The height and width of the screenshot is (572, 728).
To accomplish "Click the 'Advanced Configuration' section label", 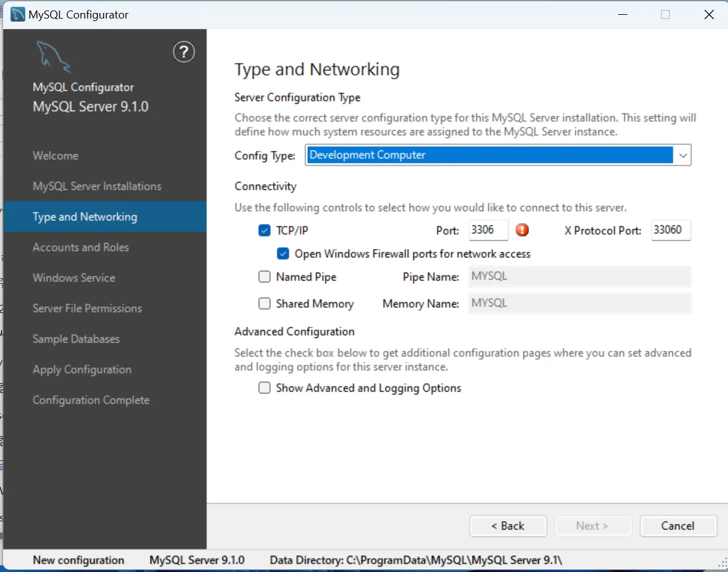I will (294, 331).
